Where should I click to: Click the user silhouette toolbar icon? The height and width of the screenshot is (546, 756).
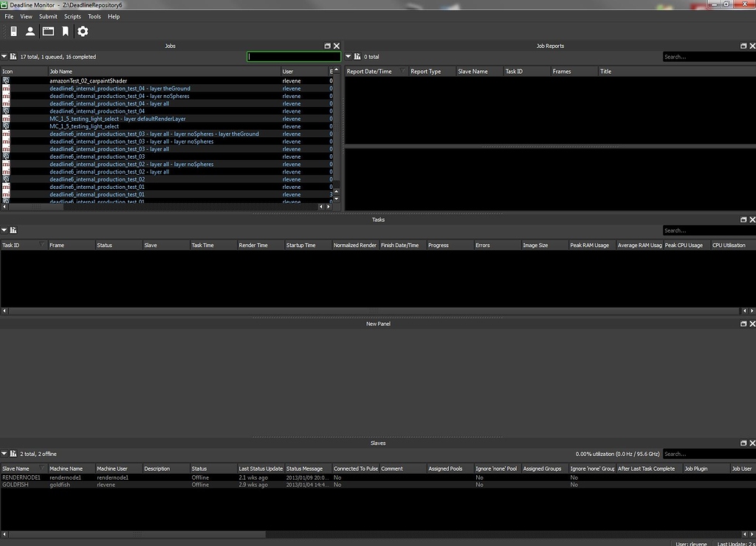point(30,31)
